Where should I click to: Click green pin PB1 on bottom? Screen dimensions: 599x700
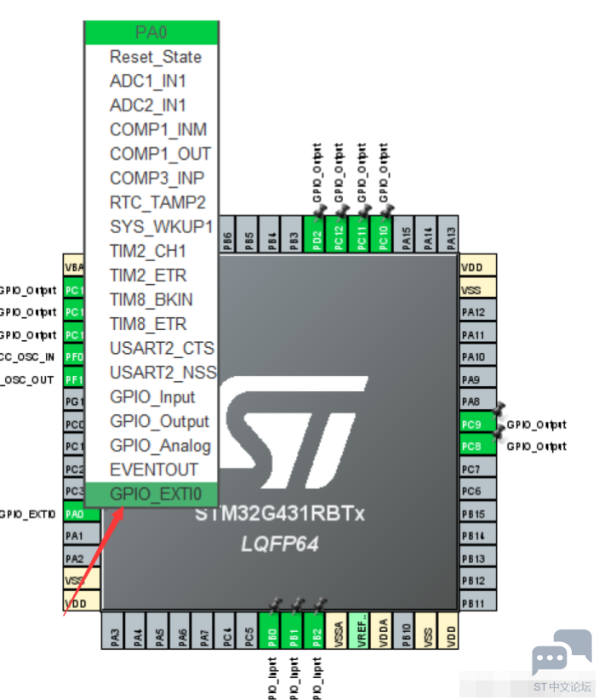pos(292,631)
